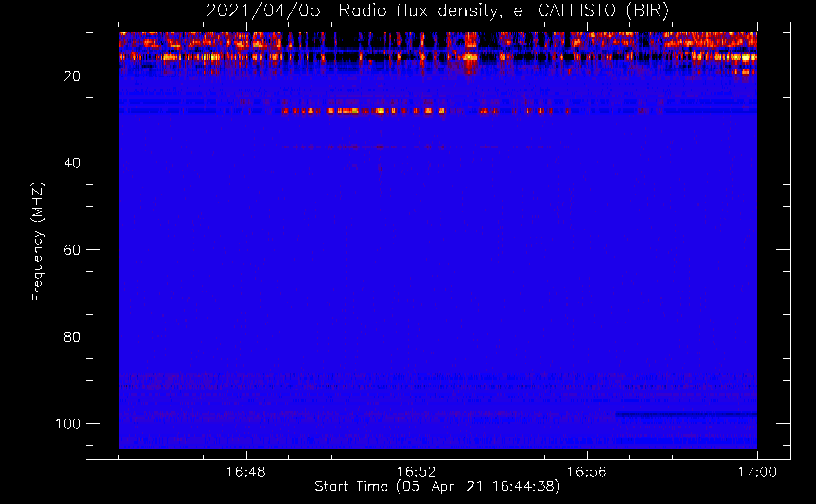Click the 16:56 time tick label
816x504 pixels.
click(x=587, y=472)
